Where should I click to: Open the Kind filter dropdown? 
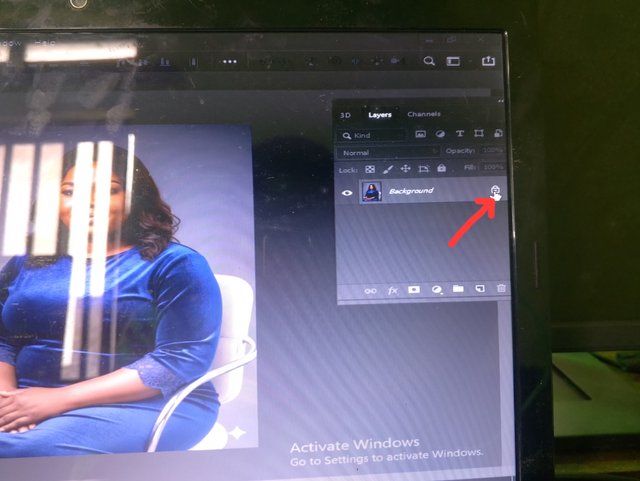click(x=371, y=135)
